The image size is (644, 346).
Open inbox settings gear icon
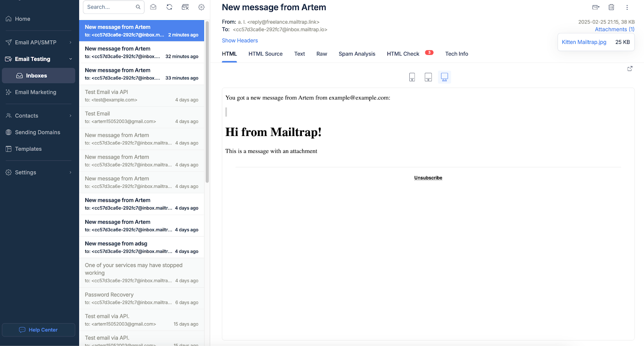(202, 7)
